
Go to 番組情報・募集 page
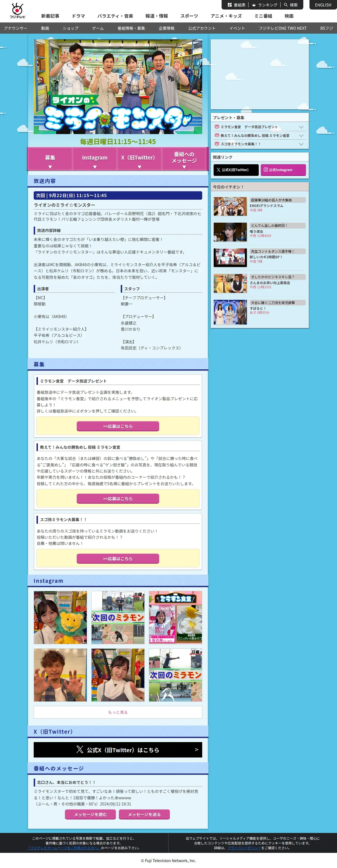[x=131, y=28]
